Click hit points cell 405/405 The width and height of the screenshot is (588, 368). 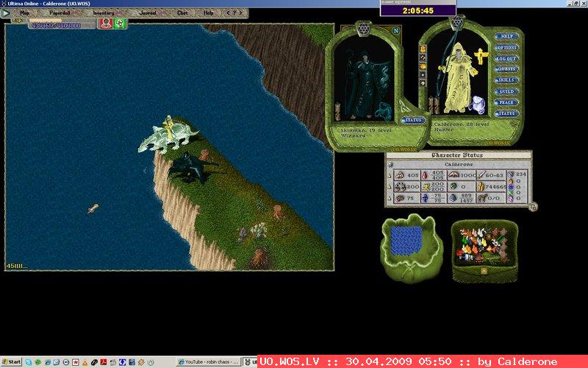[434, 175]
